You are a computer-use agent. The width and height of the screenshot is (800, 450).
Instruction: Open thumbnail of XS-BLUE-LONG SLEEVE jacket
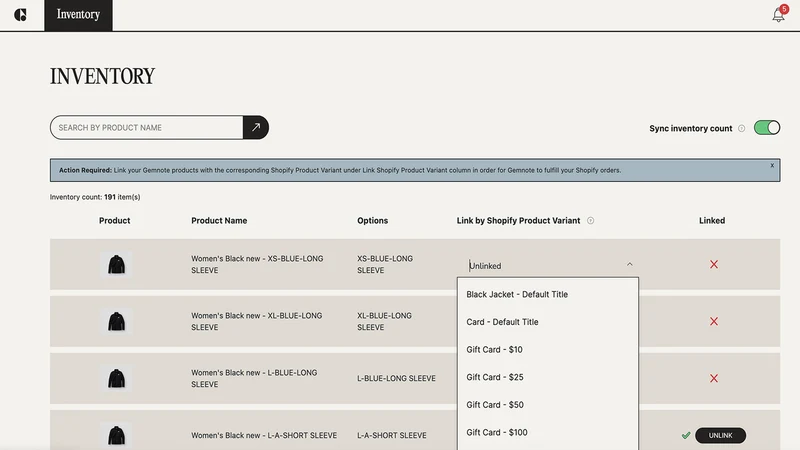(x=116, y=264)
